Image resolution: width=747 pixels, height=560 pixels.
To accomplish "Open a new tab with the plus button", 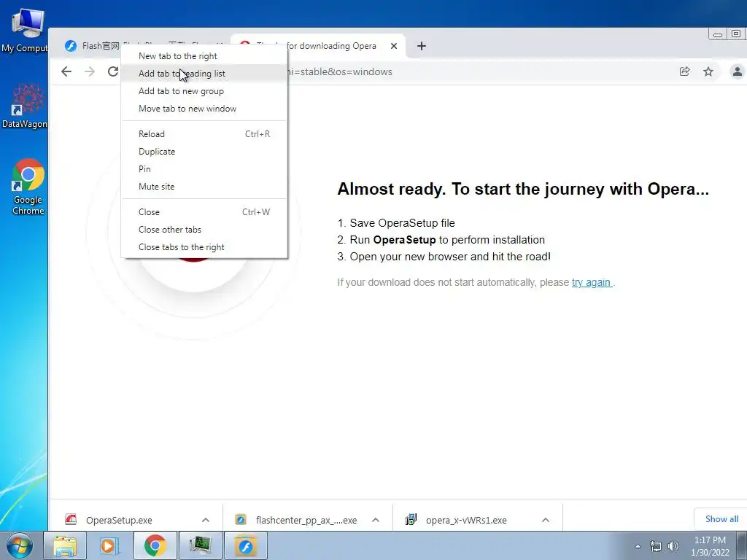I will [x=421, y=46].
